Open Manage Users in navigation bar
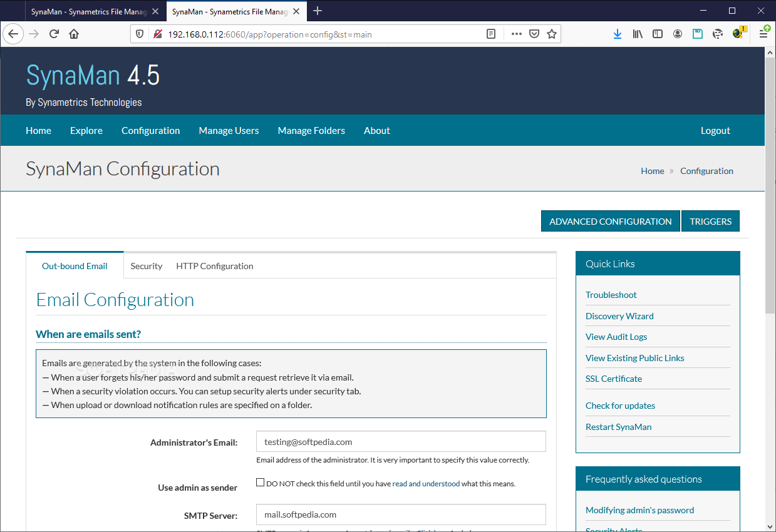This screenshot has width=776, height=532. pos(229,130)
